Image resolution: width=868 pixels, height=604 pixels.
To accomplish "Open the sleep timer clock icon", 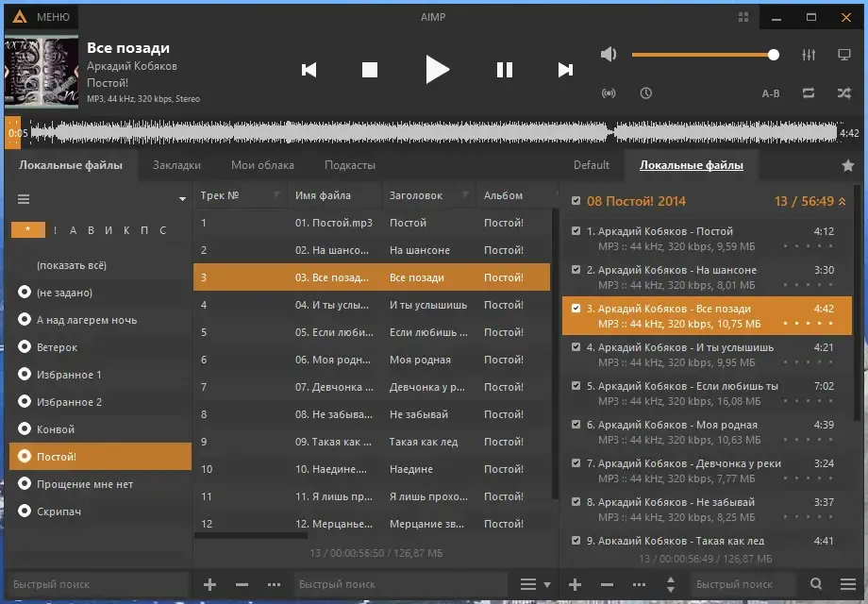I will click(x=645, y=93).
